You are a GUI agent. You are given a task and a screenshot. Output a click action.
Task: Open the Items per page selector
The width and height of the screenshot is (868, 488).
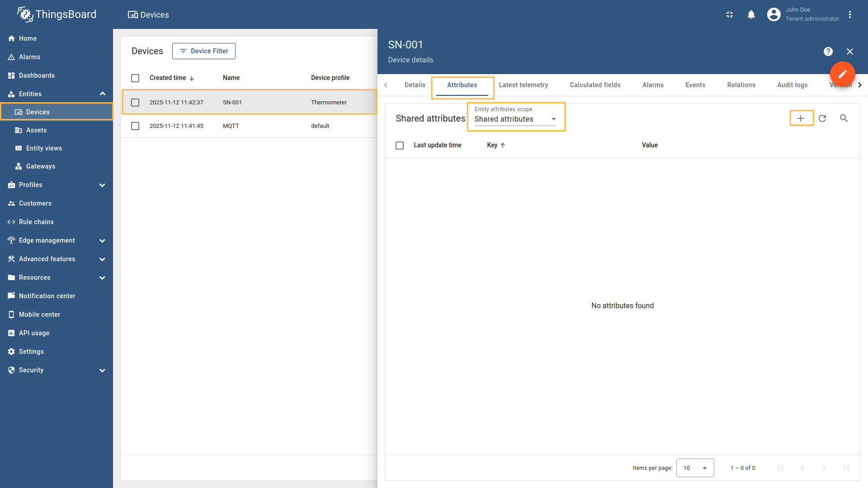click(x=695, y=468)
